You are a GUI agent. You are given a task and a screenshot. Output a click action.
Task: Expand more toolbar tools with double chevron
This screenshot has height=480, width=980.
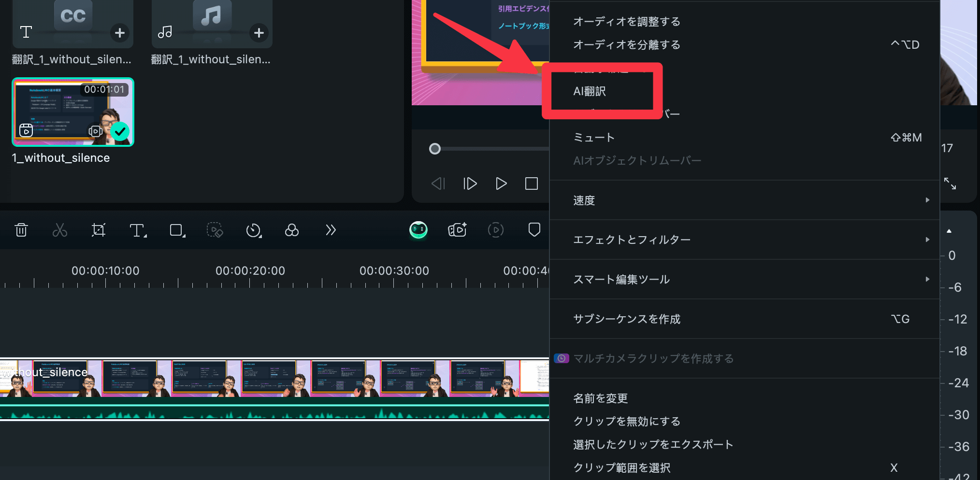(x=331, y=230)
